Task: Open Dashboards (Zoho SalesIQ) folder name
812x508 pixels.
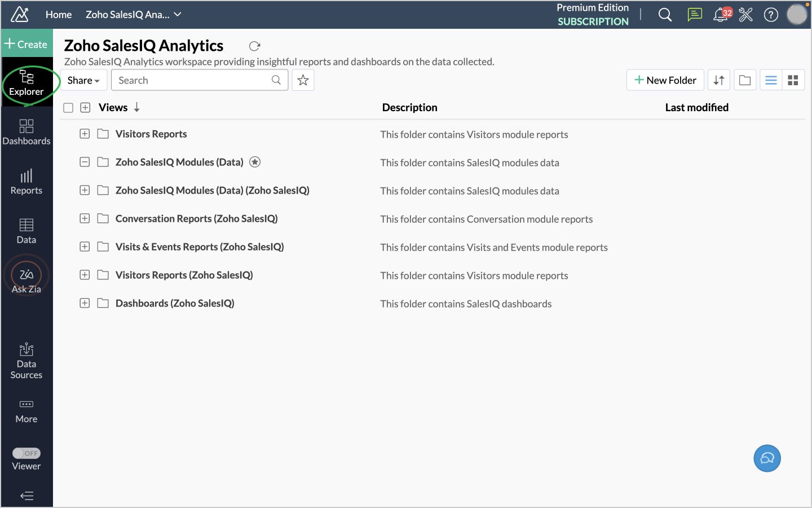Action: pos(175,303)
